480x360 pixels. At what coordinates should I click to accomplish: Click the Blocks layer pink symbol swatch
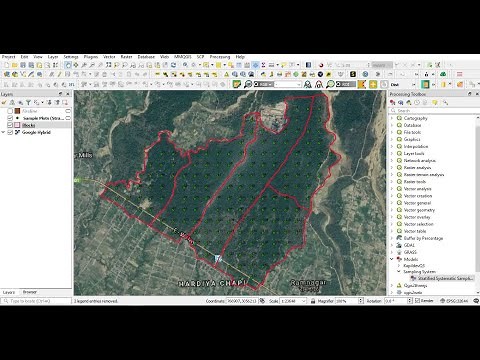(17, 125)
